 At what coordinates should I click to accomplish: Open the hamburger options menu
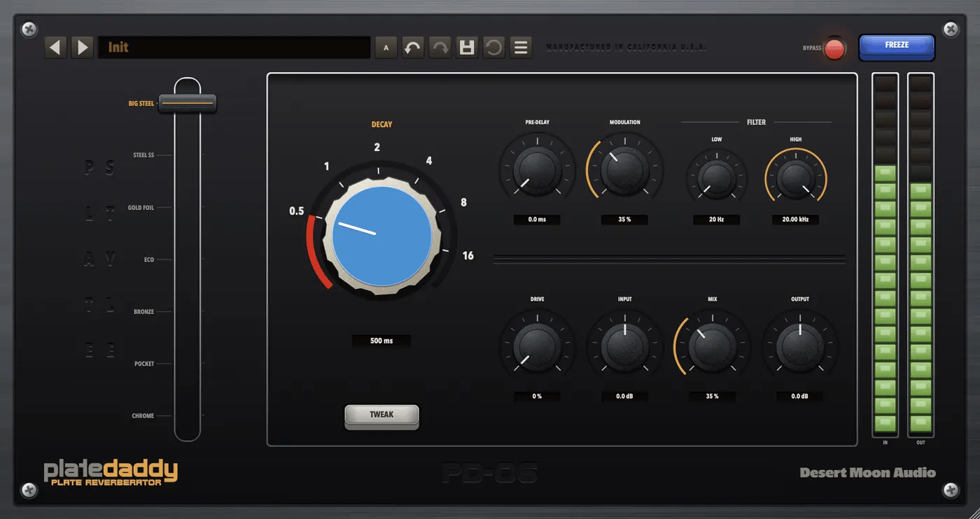[x=521, y=48]
